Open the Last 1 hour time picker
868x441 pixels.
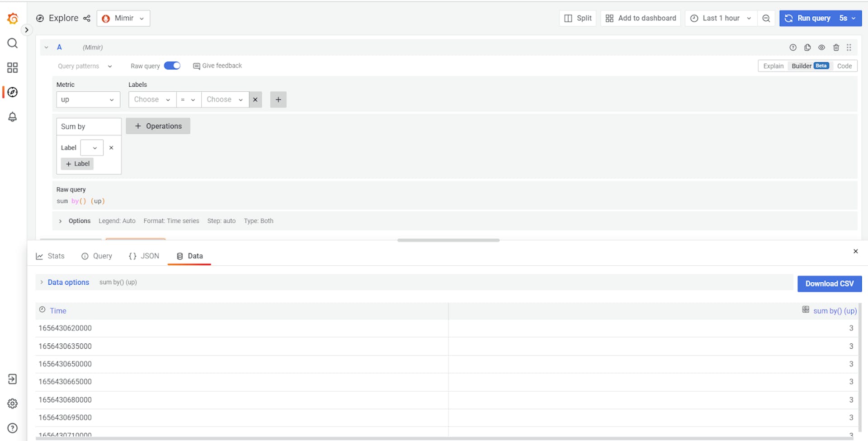tap(720, 18)
